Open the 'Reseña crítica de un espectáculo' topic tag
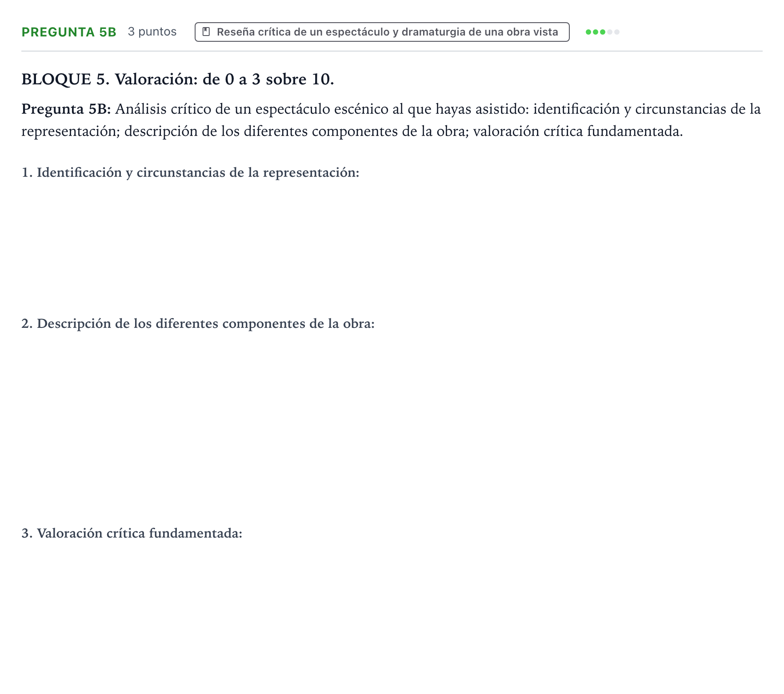The width and height of the screenshot is (784, 694). click(x=382, y=32)
